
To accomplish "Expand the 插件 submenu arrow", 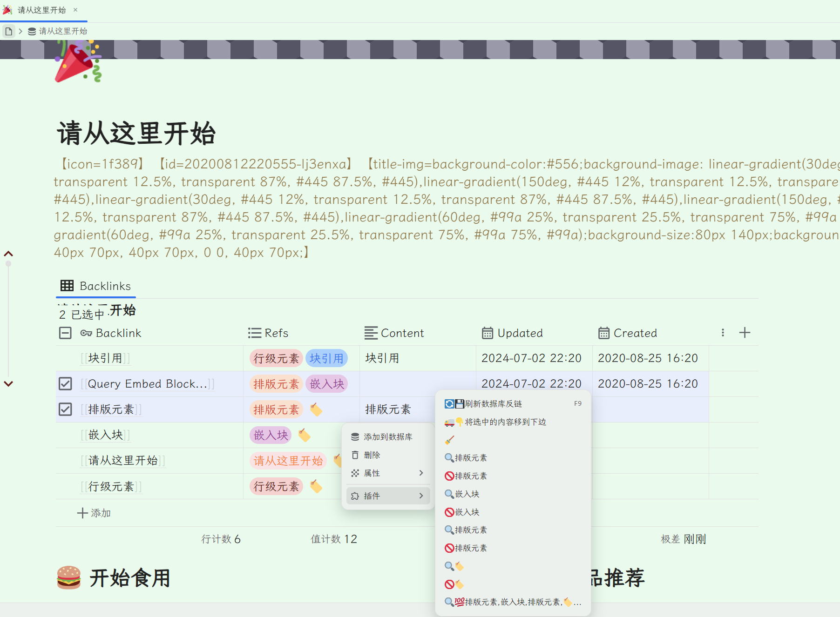I will 421,496.
